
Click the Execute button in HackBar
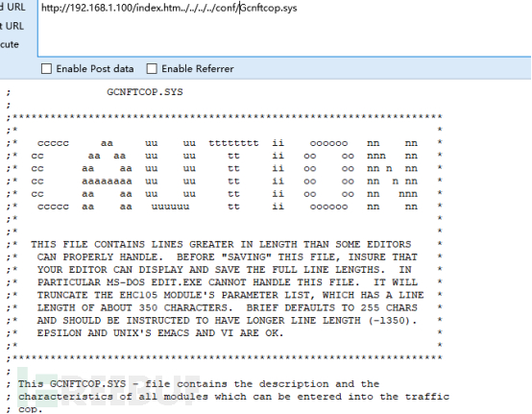10,44
